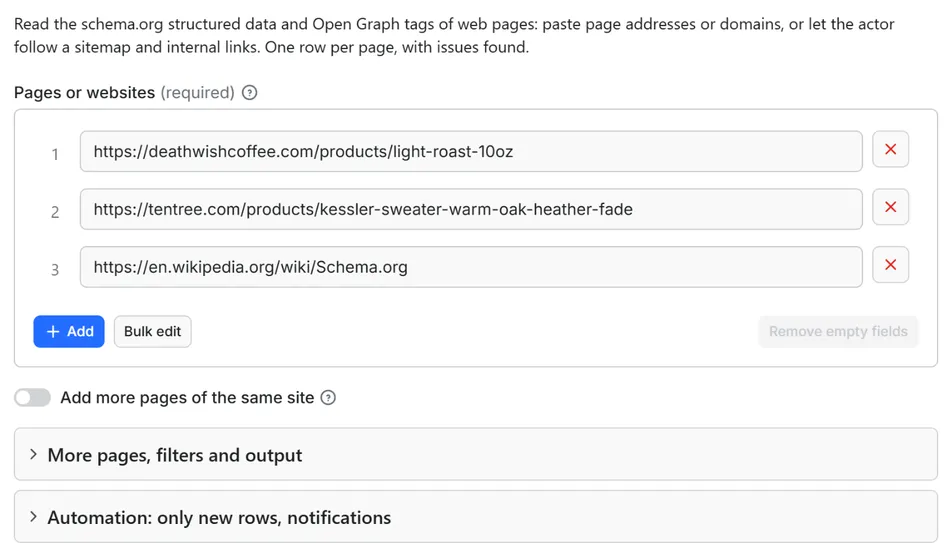Click the blue Add button

(69, 332)
